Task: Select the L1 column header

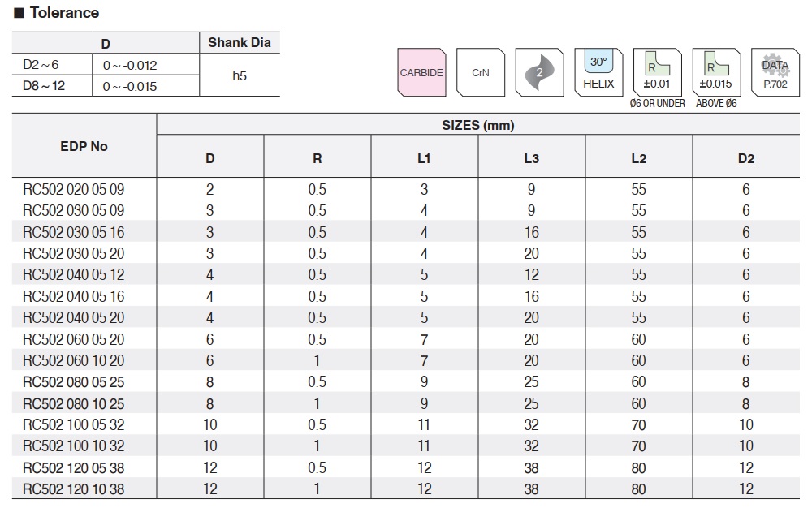Action: click(x=424, y=158)
